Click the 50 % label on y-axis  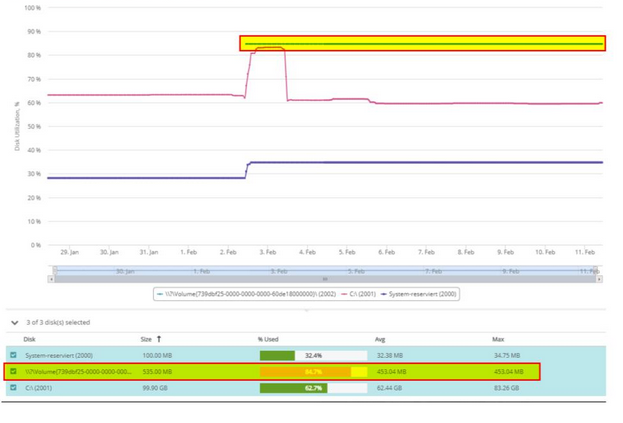[34, 126]
